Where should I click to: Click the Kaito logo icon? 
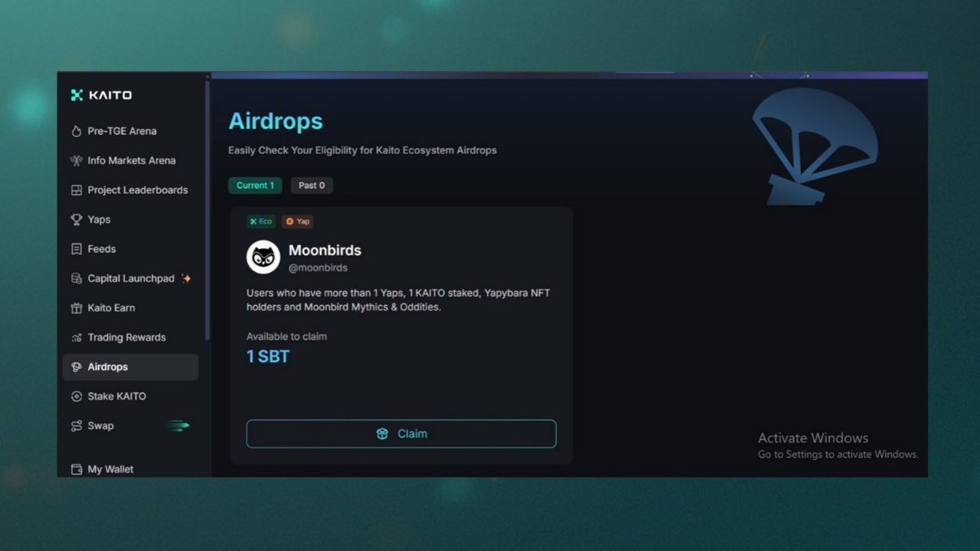point(78,96)
